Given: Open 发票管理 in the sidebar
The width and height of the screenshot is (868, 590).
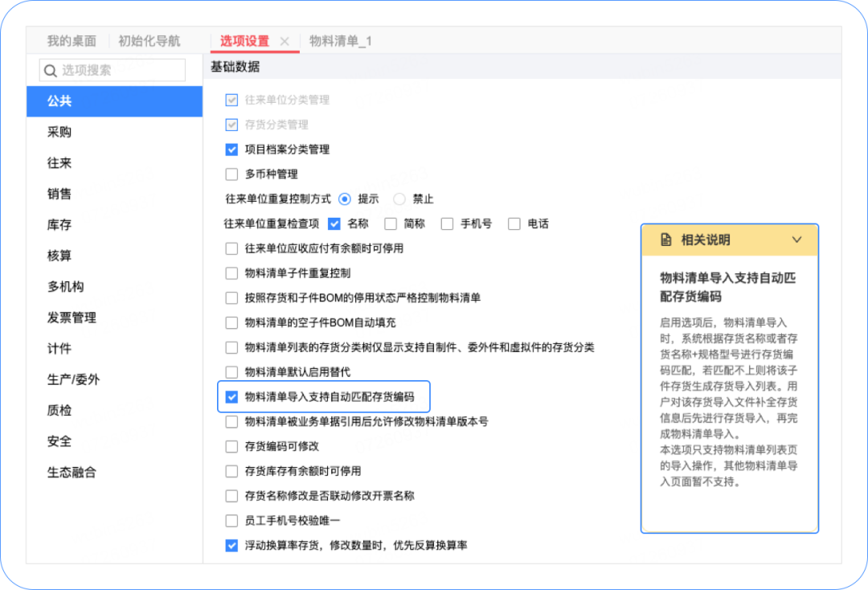Looking at the screenshot, I should [x=72, y=318].
